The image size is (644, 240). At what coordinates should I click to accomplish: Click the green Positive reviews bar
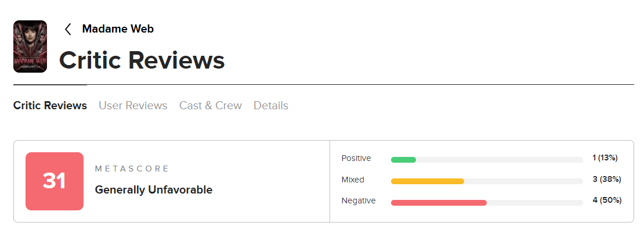404,160
